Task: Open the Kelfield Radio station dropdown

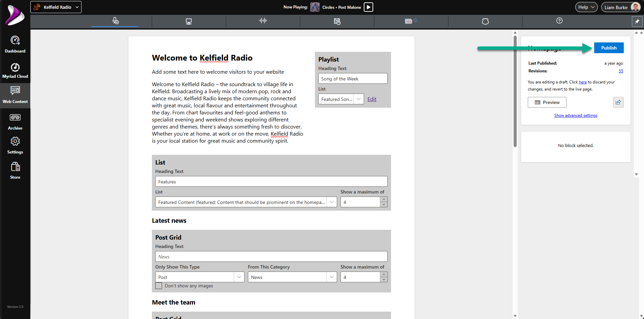Action: coord(56,7)
